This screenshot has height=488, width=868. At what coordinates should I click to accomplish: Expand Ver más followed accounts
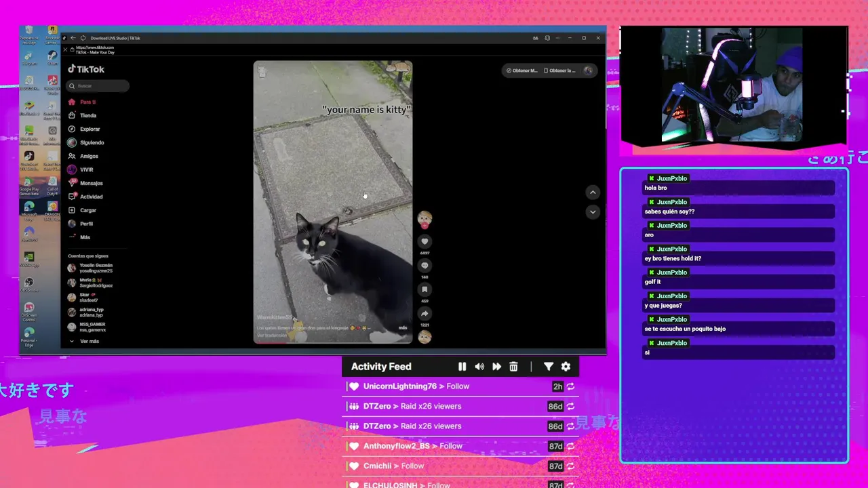(84, 341)
